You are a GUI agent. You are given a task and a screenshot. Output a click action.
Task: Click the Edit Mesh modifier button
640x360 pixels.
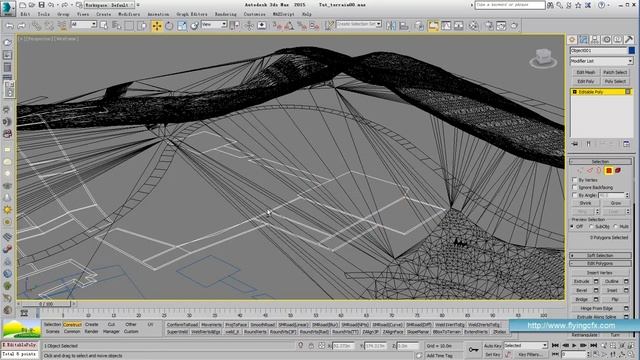click(586, 72)
